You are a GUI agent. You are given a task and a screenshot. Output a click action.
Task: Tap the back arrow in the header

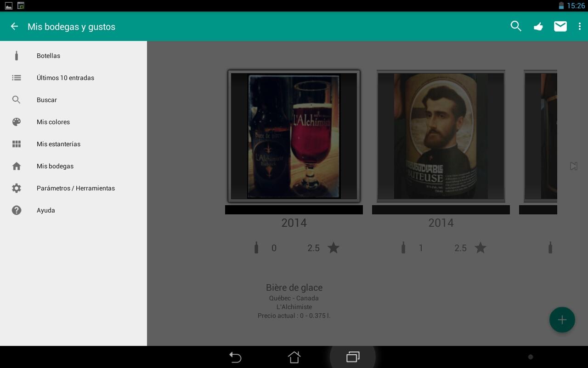tap(14, 26)
